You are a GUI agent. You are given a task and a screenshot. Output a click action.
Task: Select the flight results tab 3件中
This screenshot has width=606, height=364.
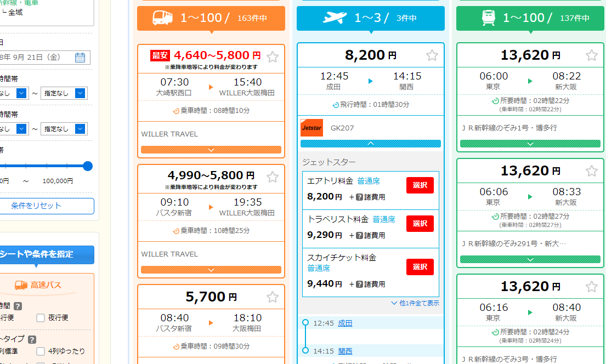pos(371,18)
